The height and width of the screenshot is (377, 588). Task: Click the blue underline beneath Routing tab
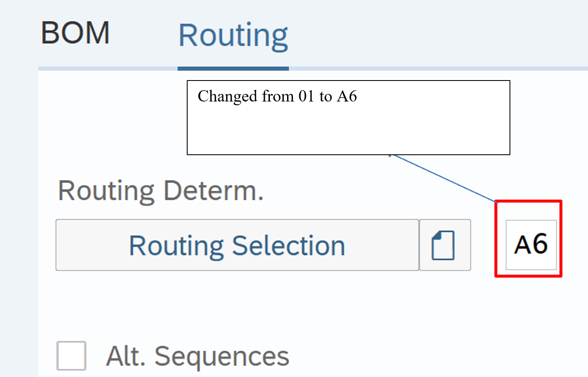(233, 68)
